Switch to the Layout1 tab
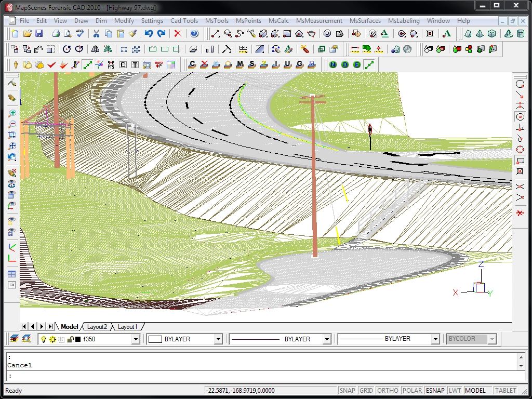 (x=127, y=327)
